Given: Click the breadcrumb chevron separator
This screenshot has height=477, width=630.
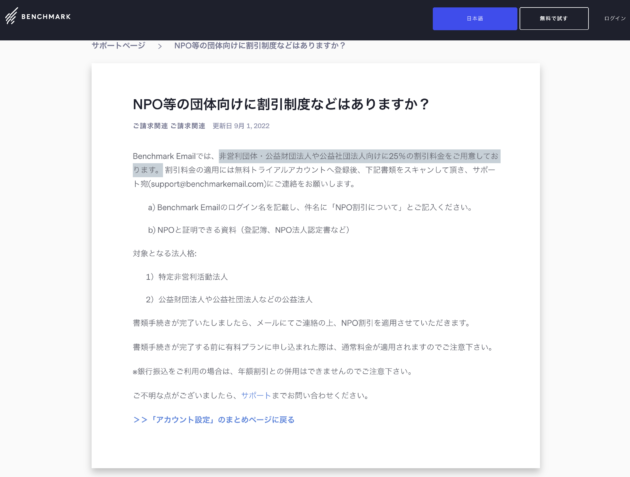Looking at the screenshot, I should [x=160, y=46].
